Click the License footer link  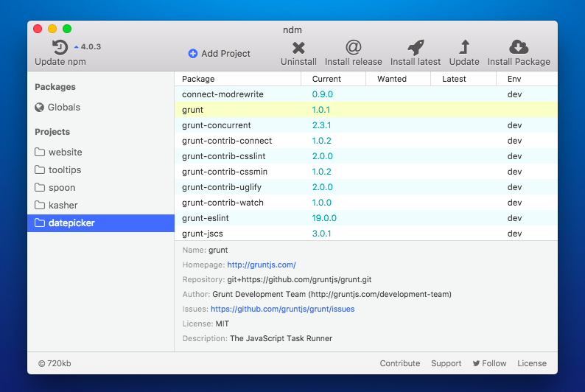(532, 363)
